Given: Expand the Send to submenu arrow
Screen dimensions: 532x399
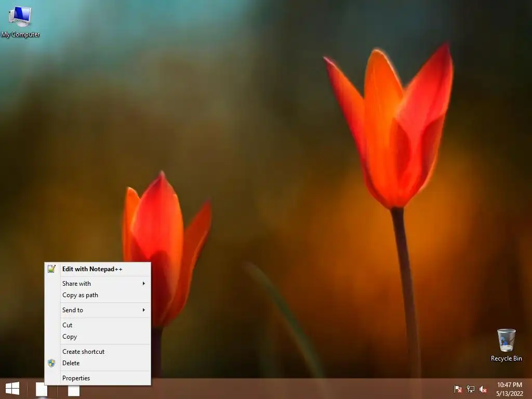Looking at the screenshot, I should point(144,310).
